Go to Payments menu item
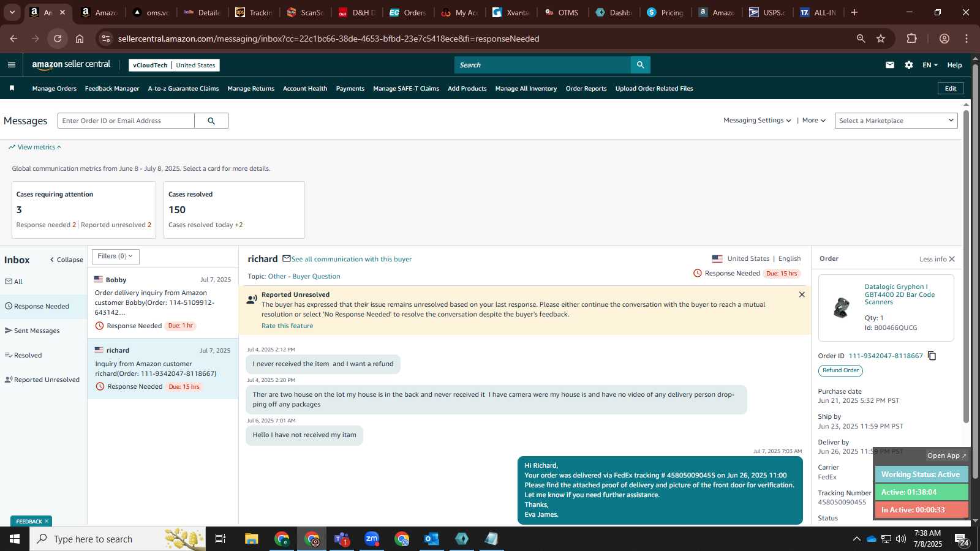This screenshot has width=980, height=551. (x=350, y=89)
